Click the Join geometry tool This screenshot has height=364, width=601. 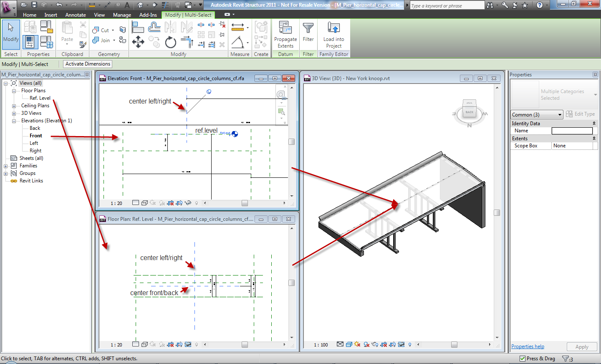coord(104,40)
